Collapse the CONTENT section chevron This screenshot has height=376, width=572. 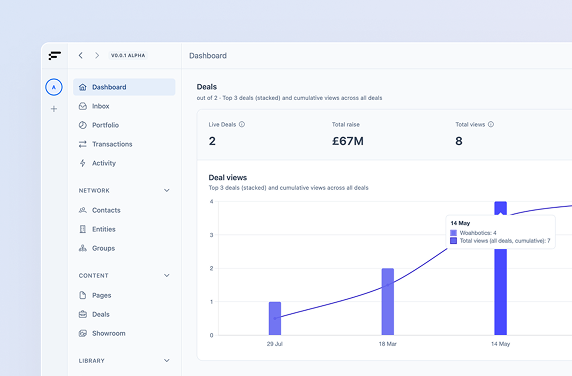167,275
